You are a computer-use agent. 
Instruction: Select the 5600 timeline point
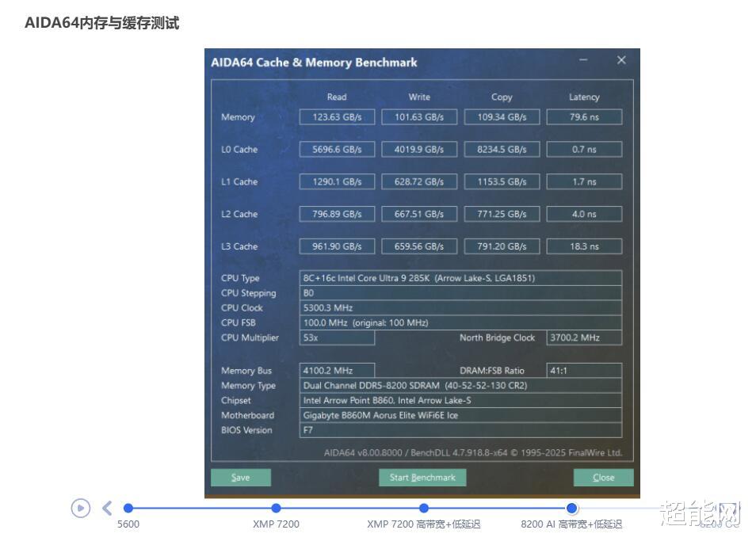[128, 508]
